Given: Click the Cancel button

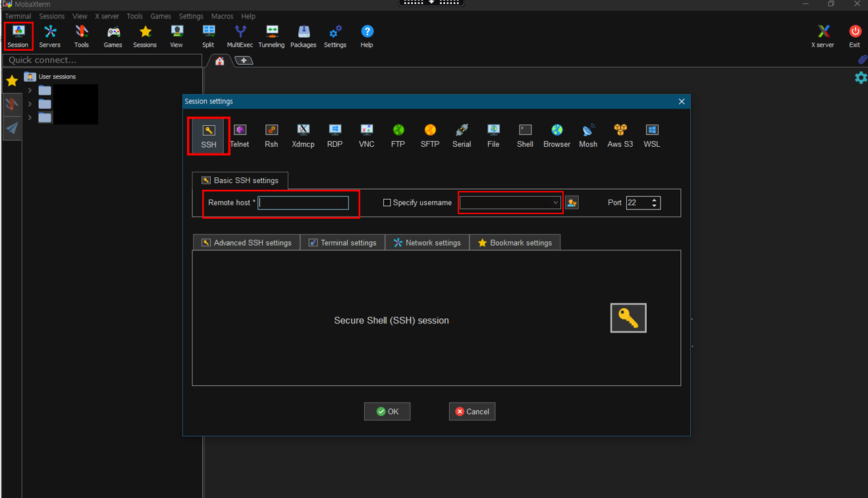Looking at the screenshot, I should 472,412.
